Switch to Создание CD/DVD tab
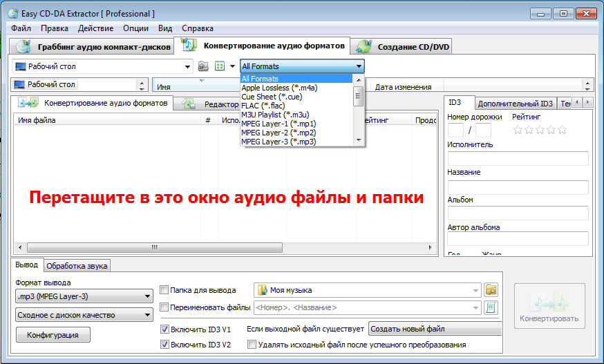The image size is (604, 364). (x=402, y=46)
